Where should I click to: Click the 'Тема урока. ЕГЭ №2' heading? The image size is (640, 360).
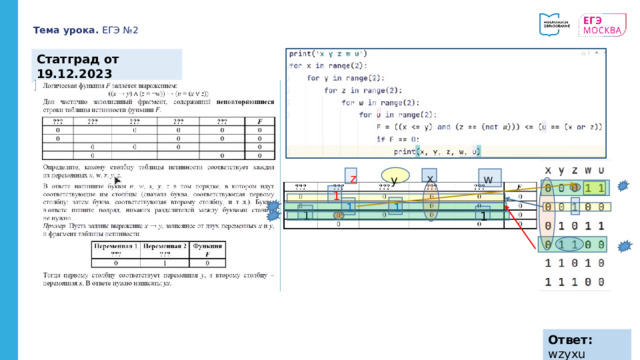(86, 30)
